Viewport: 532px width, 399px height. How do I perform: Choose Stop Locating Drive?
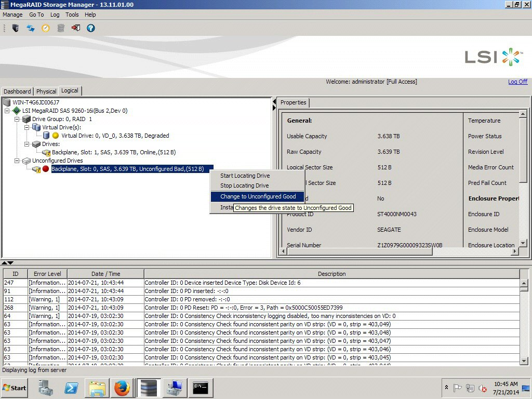point(244,185)
